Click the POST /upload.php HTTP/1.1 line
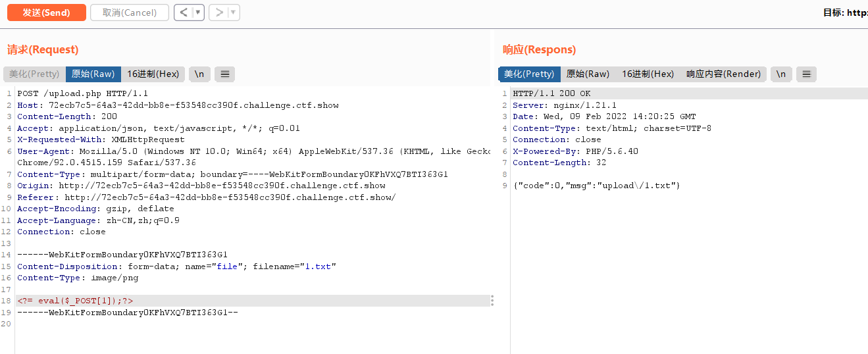 coord(83,93)
